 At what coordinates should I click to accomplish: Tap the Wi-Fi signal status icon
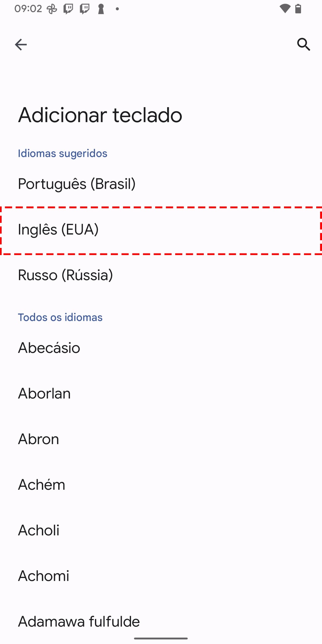coord(285,9)
